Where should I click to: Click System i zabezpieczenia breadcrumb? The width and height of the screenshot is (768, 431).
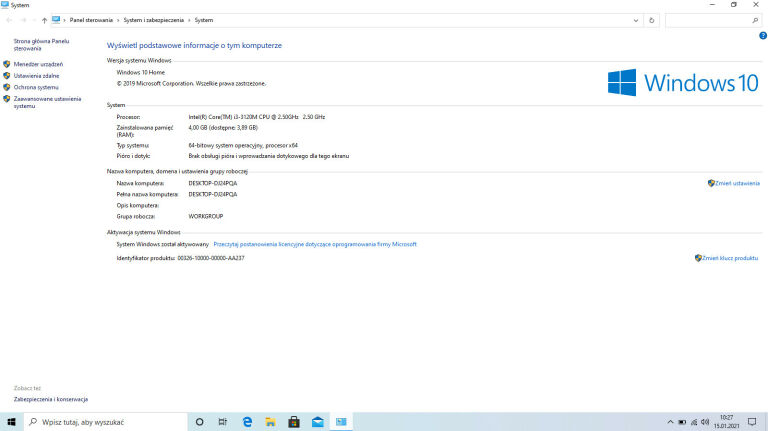pos(153,20)
